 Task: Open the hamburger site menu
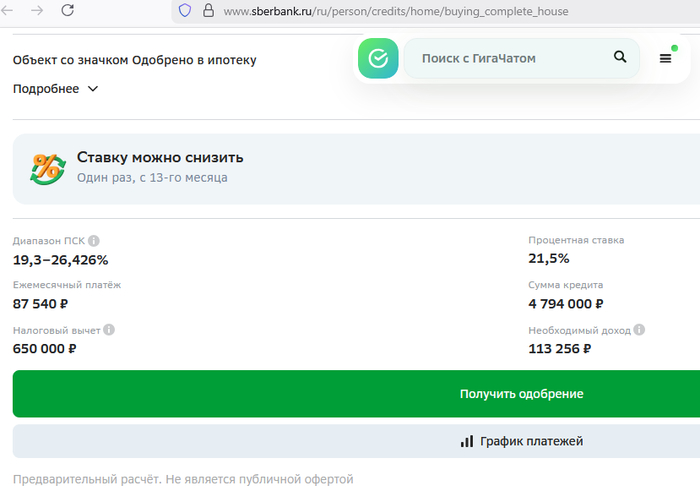[666, 59]
